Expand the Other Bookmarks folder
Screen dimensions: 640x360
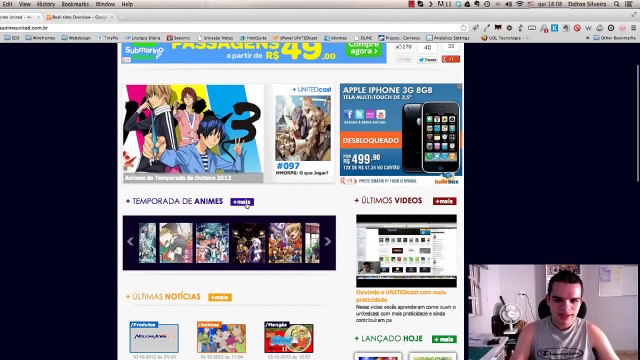614,38
